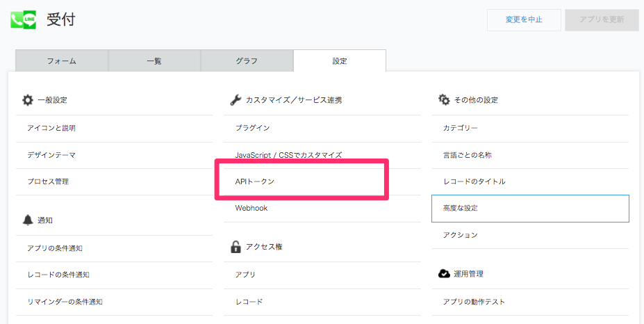
Task: Switch to the フォーム tab
Action: click(62, 61)
